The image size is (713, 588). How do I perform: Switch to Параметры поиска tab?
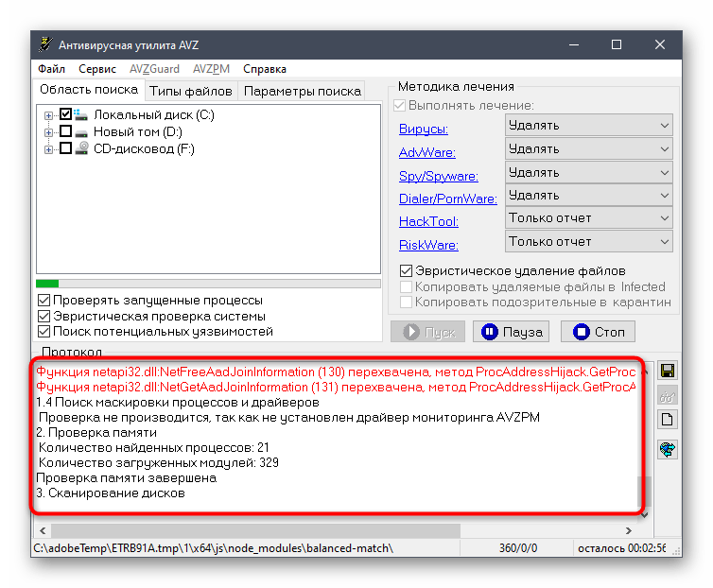click(x=303, y=92)
